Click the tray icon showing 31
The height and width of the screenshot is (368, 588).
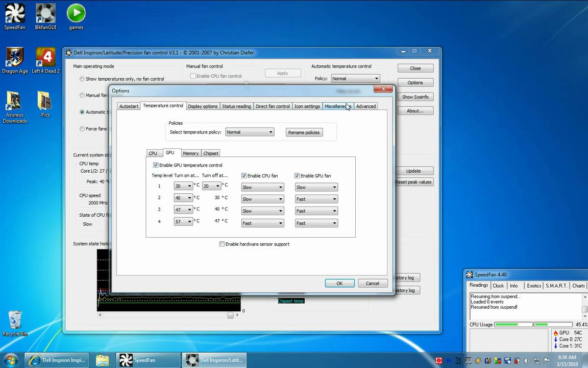(x=458, y=360)
